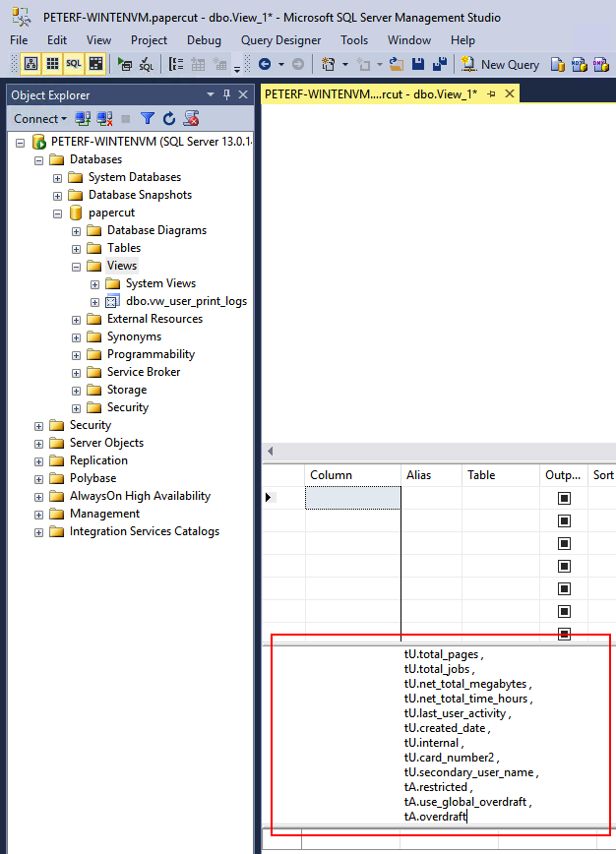
Task: Click the Add Group By icon
Action: [176, 64]
